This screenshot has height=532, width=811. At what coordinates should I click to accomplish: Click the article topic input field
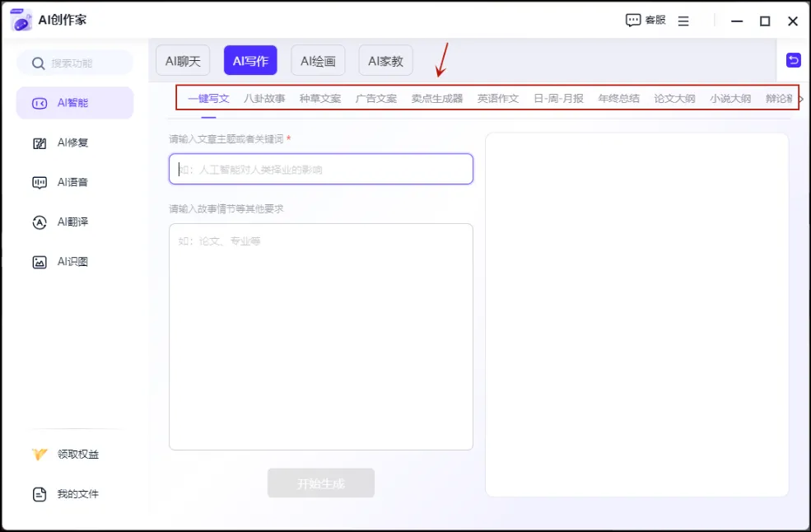pos(320,169)
